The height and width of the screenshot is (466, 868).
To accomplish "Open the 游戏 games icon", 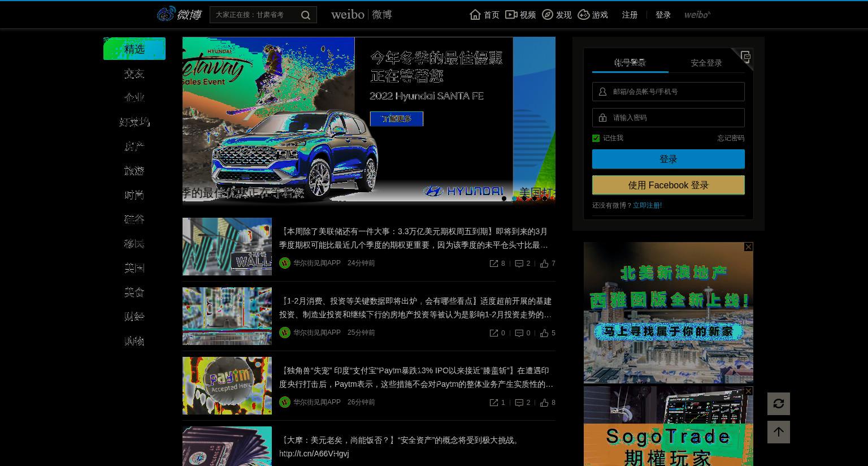I will coord(584,15).
